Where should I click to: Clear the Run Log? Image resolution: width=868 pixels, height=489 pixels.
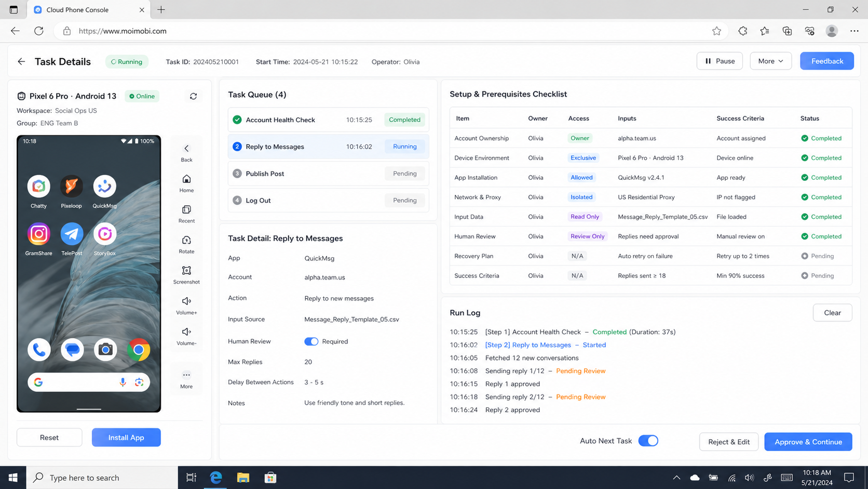(832, 313)
